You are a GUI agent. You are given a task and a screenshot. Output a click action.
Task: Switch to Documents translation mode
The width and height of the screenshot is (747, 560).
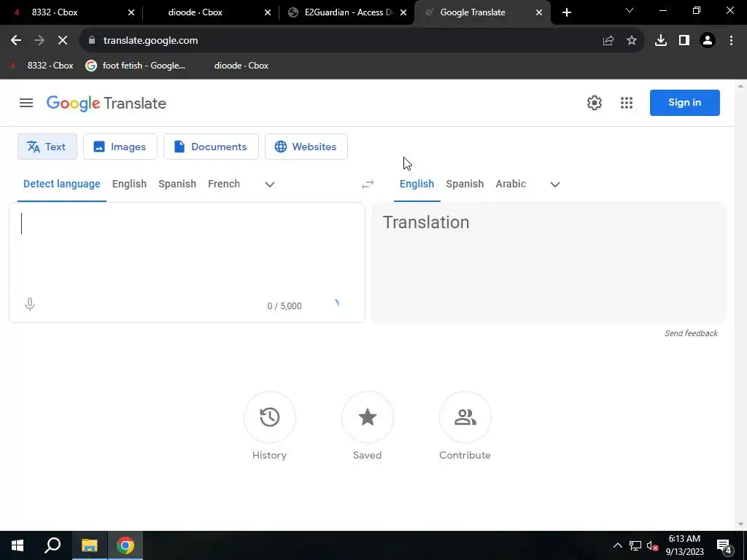pyautogui.click(x=211, y=147)
